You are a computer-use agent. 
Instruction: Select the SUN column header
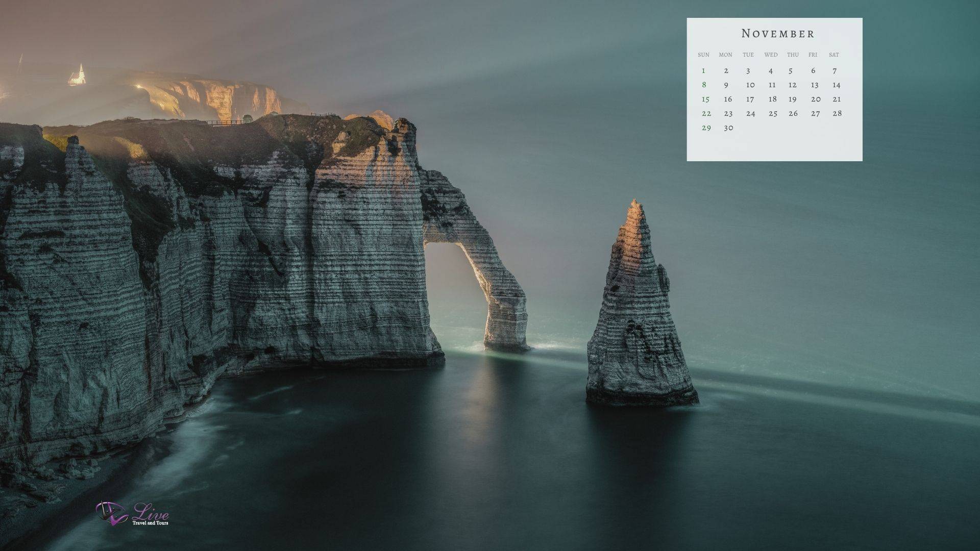[703, 55]
